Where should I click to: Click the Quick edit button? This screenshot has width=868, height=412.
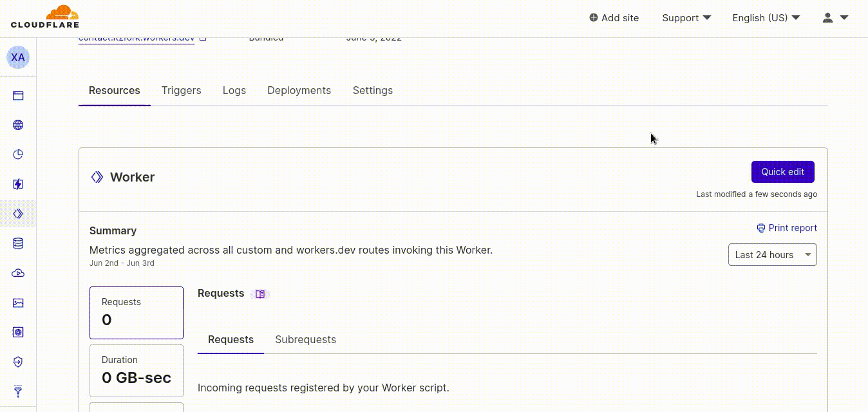pyautogui.click(x=782, y=172)
